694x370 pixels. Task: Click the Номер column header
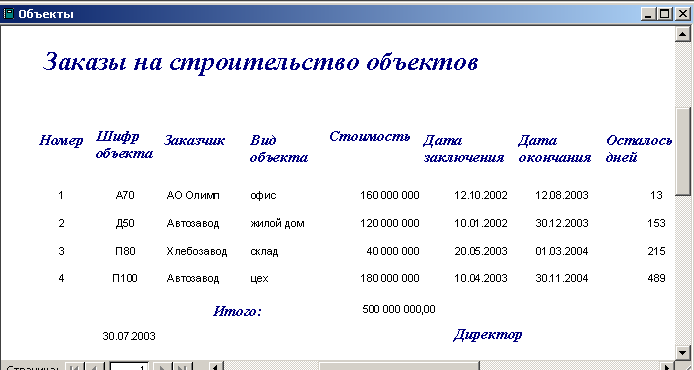61,141
